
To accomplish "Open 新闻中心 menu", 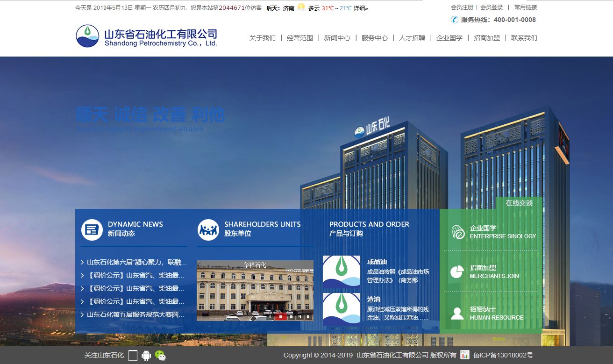I will coord(337,38).
